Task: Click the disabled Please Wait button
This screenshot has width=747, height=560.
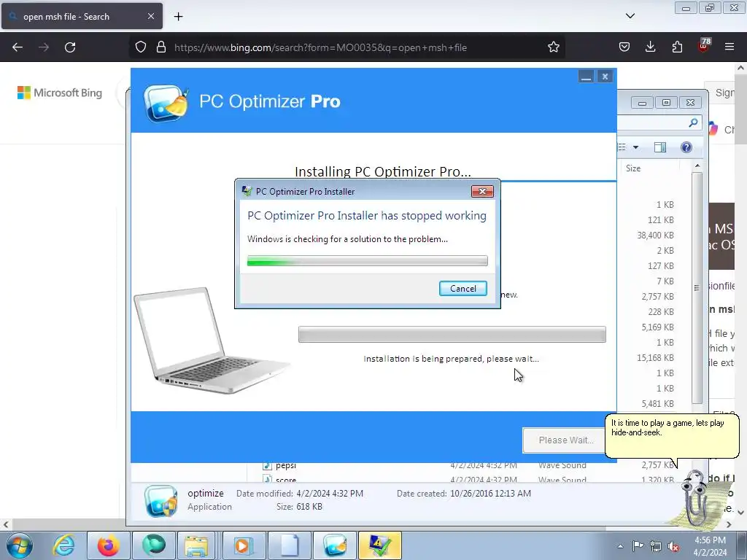Action: click(565, 440)
